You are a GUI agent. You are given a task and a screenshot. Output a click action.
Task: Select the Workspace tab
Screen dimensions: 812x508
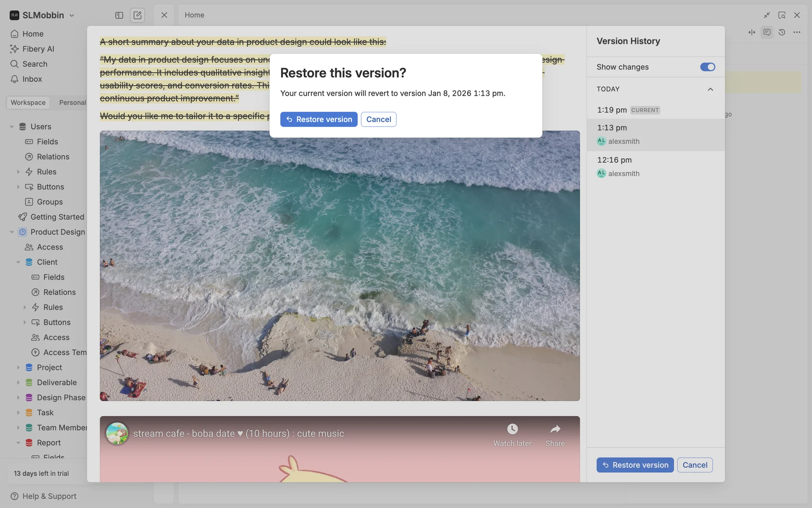28,102
